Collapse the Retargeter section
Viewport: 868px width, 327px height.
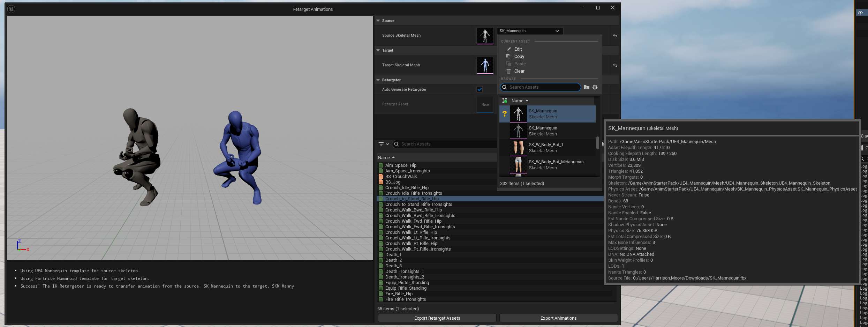378,80
